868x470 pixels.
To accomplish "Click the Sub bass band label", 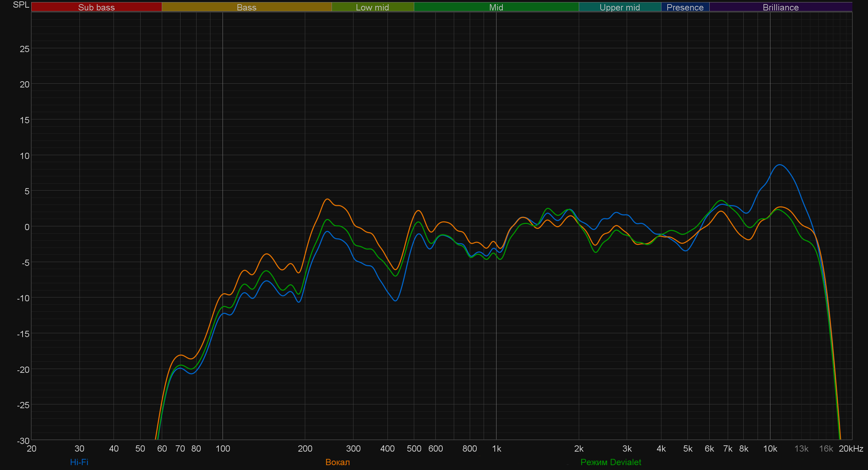I will click(96, 7).
